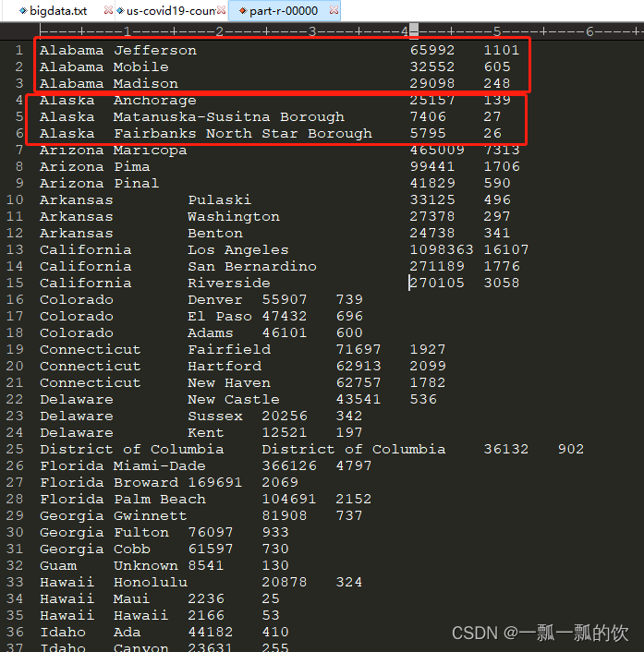
Task: Click the text 'Adams' on line 18
Action: (211, 333)
